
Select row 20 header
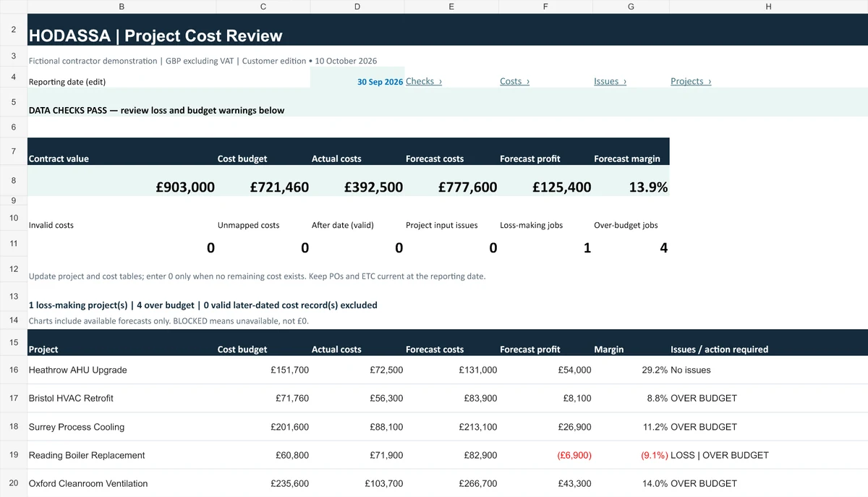13,483
